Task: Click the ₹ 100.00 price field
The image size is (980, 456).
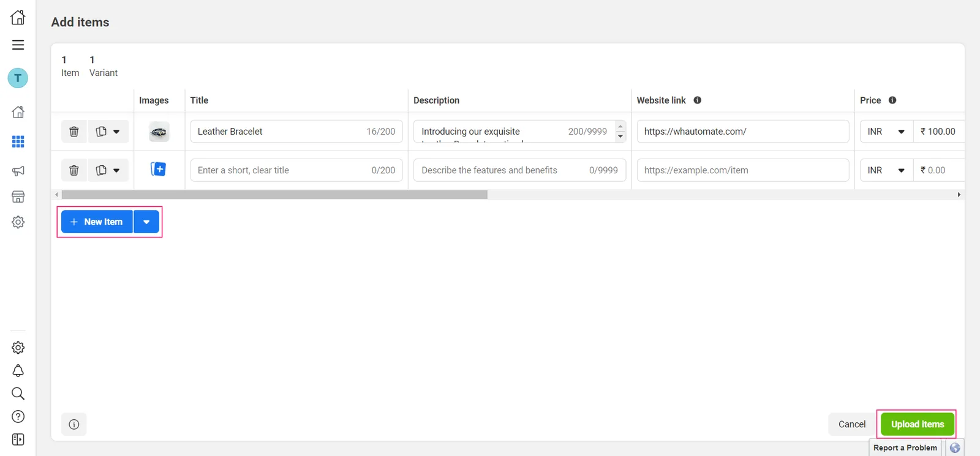Action: (x=939, y=132)
